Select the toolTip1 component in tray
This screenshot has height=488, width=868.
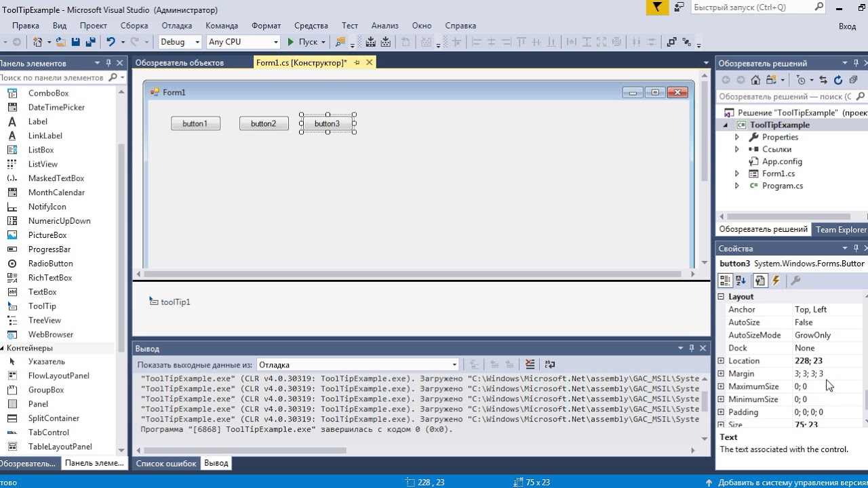coord(170,302)
